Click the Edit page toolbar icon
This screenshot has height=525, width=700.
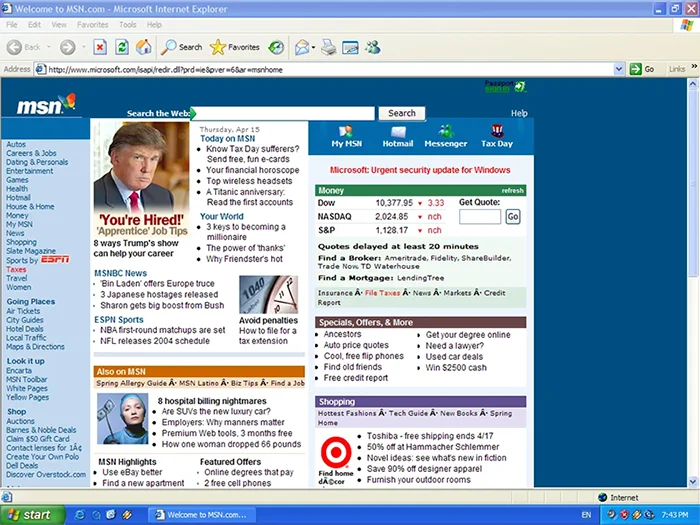click(x=350, y=47)
